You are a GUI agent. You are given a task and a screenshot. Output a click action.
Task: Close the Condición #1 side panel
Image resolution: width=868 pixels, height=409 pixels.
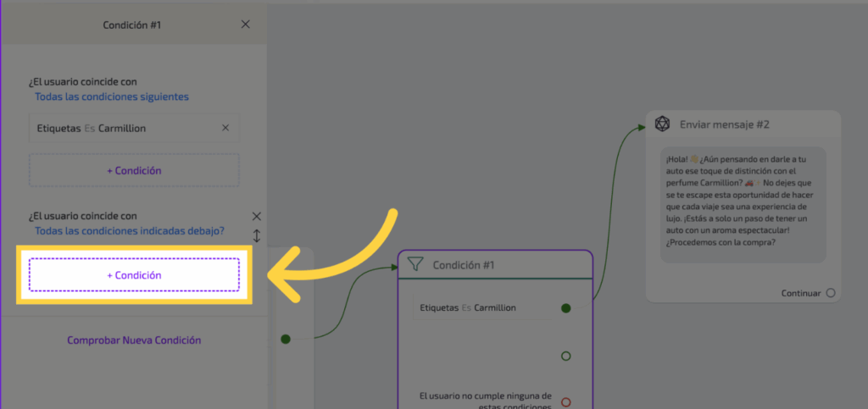[x=246, y=25]
